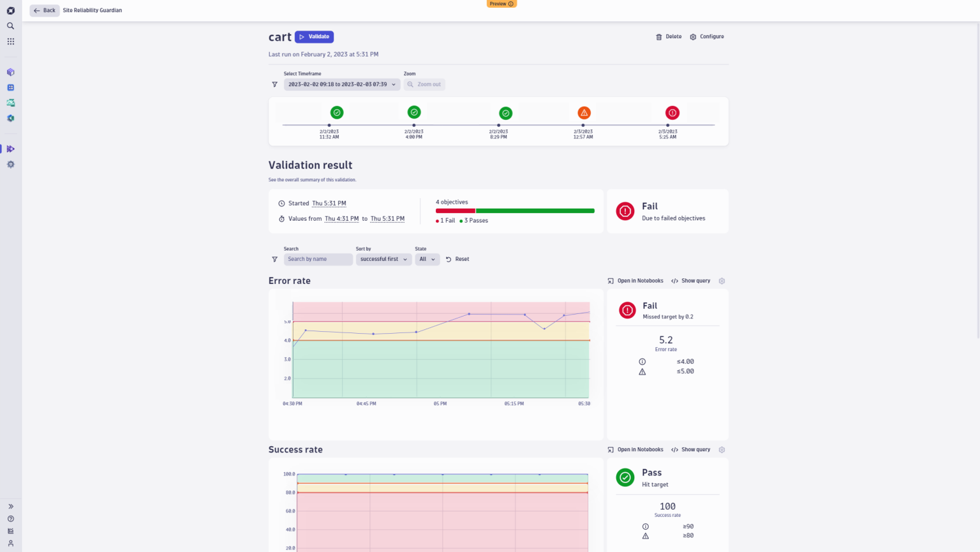The height and width of the screenshot is (552, 980).
Task: Open the Help icon at the sidebar bottom
Action: pyautogui.click(x=10, y=518)
